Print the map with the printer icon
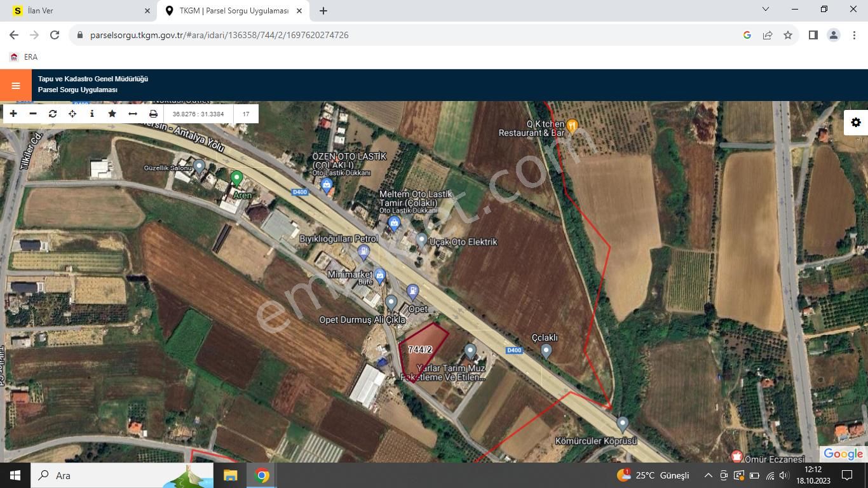 coord(153,114)
